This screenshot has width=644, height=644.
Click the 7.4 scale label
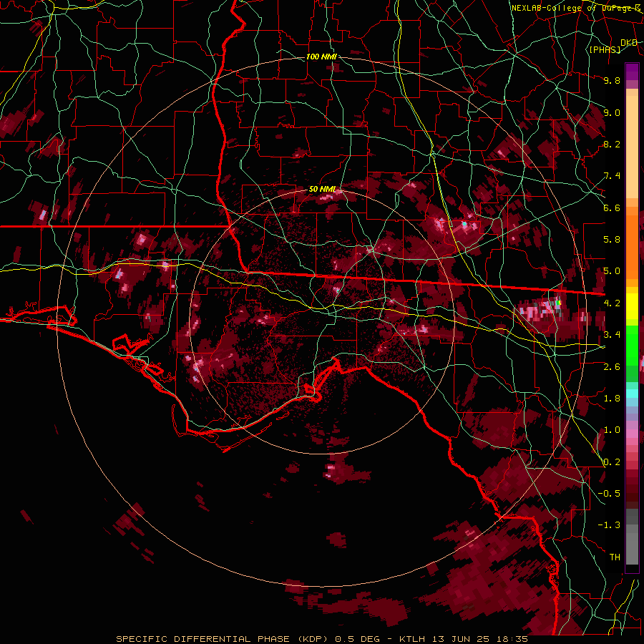click(x=612, y=176)
